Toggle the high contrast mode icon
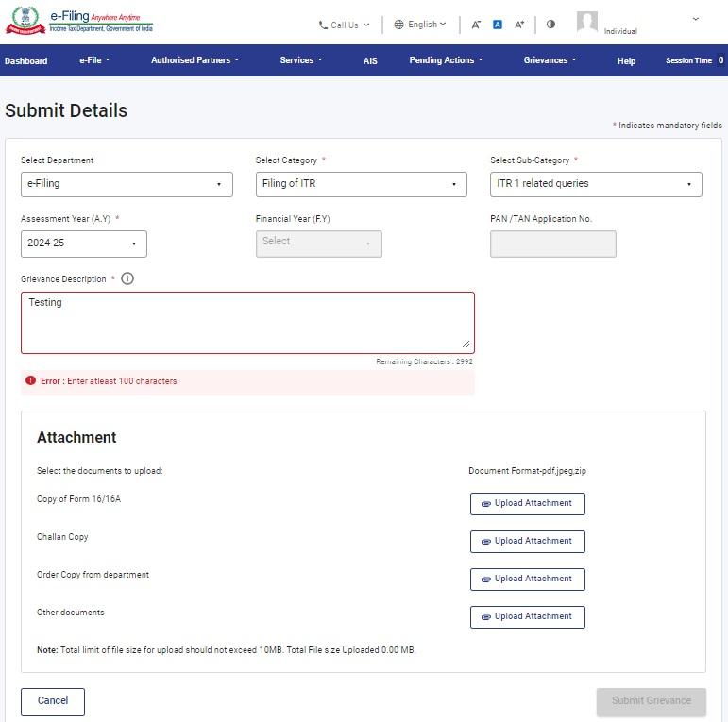This screenshot has width=728, height=722. coord(550,25)
